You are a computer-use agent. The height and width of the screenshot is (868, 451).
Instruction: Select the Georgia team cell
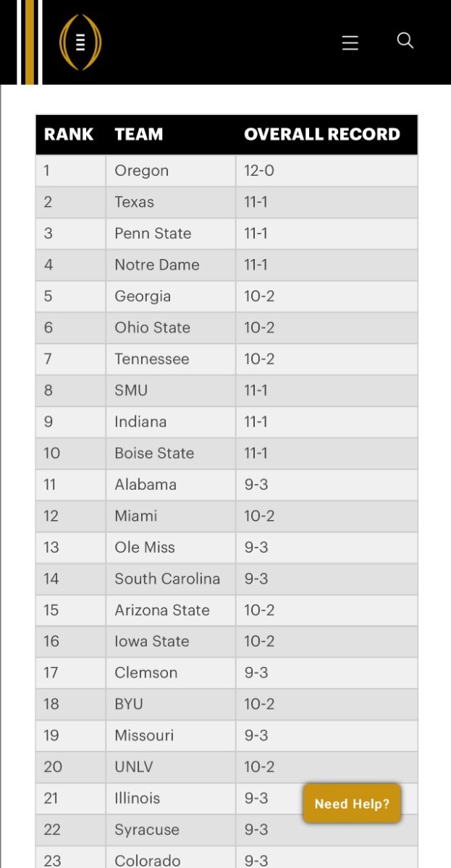point(171,296)
